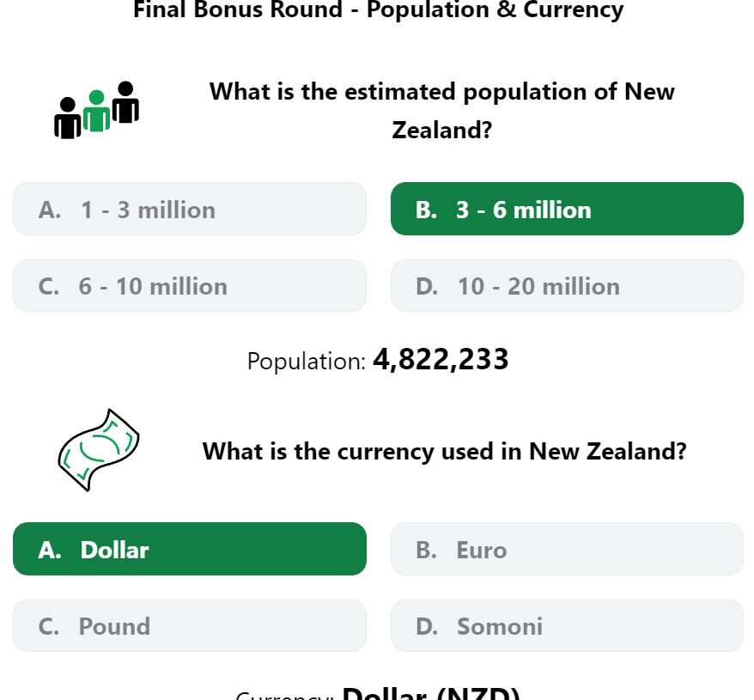754x700 pixels.
Task: Pick the B. Euro currency option
Action: [x=568, y=549]
